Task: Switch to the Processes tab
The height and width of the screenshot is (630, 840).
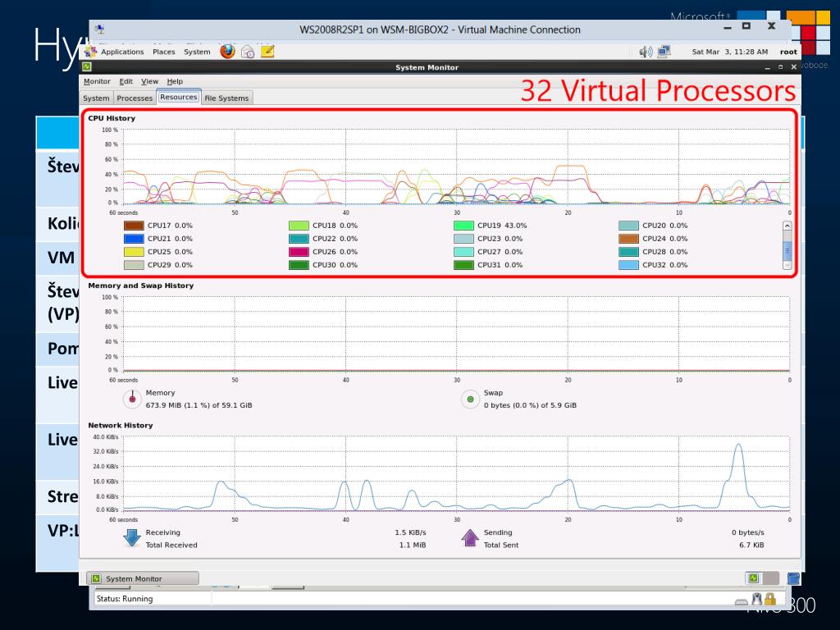Action: [x=135, y=98]
